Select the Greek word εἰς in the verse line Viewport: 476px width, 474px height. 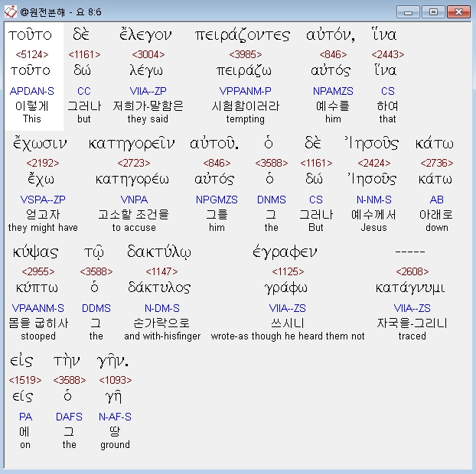tap(21, 361)
